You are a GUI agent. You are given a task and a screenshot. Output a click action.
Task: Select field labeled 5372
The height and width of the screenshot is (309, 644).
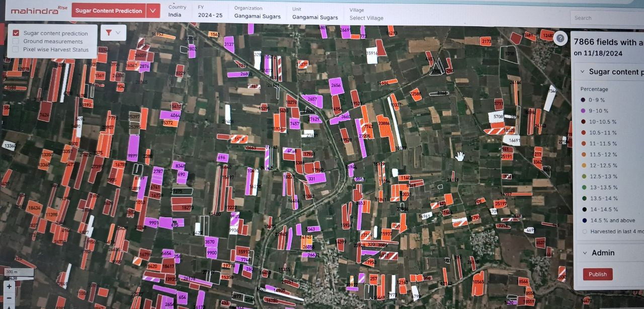(x=170, y=123)
